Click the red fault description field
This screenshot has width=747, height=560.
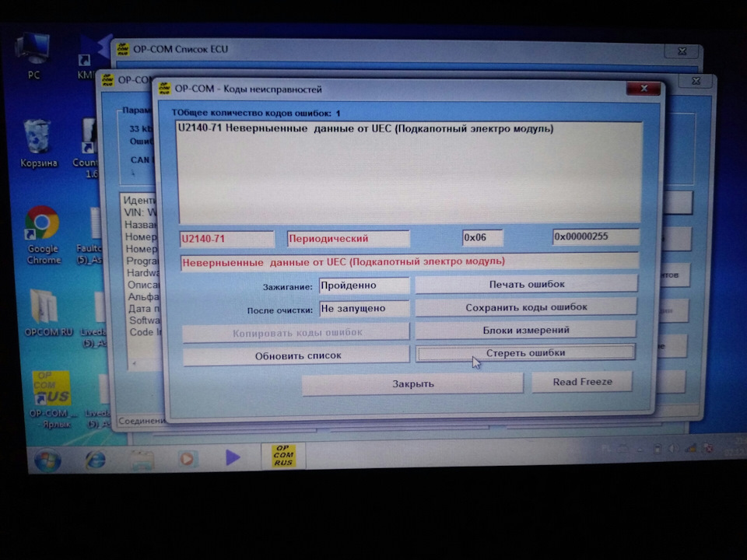pyautogui.click(x=409, y=261)
